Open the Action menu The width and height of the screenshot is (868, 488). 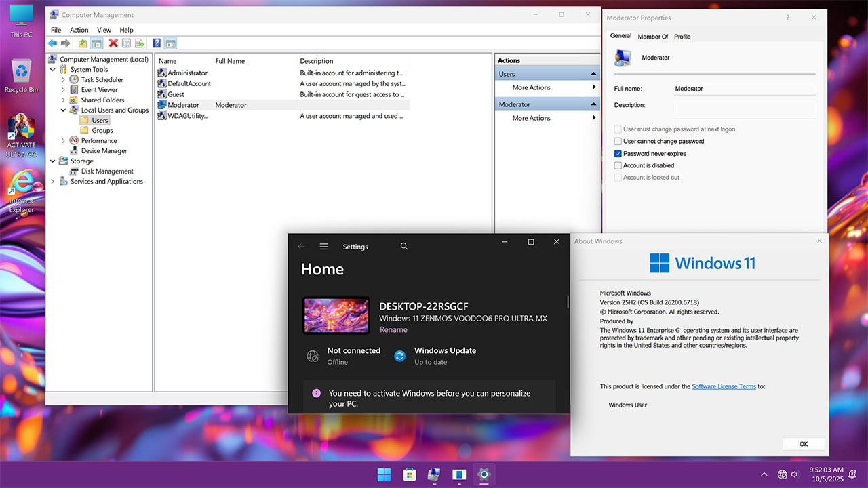[x=79, y=30]
